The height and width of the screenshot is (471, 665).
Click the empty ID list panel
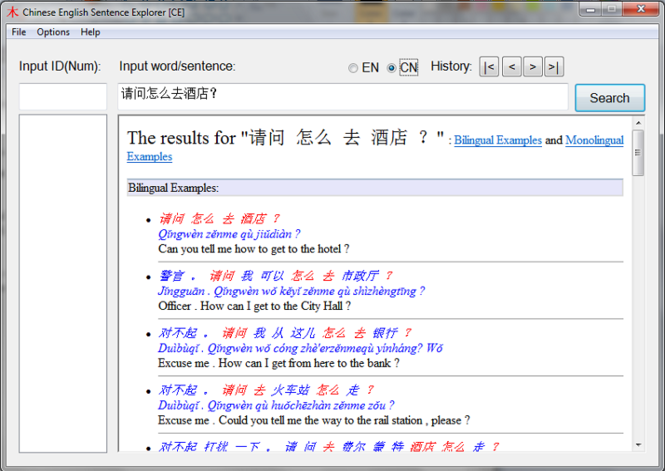point(63,283)
